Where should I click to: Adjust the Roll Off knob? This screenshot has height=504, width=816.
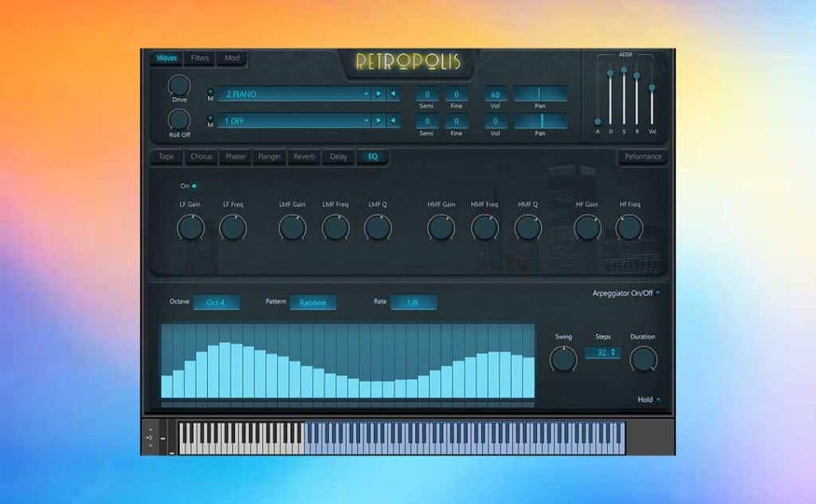point(179,120)
